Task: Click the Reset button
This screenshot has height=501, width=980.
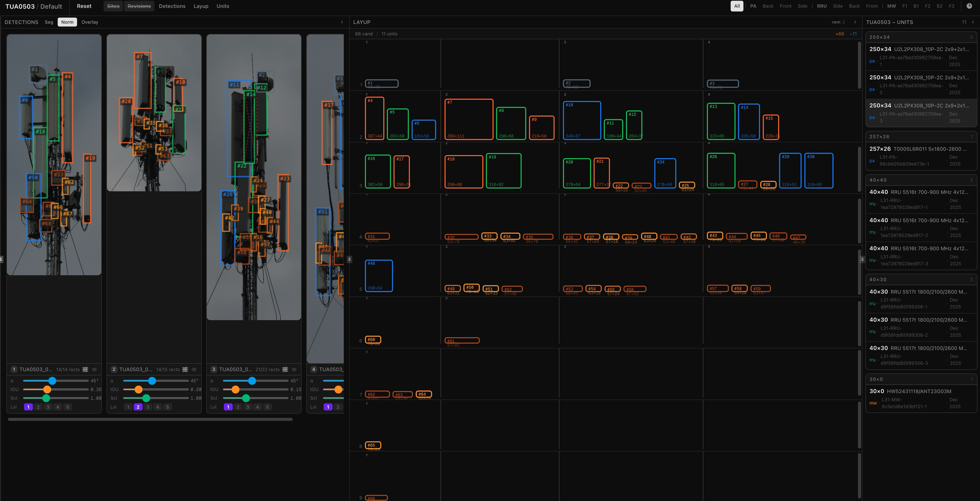Action: point(84,6)
